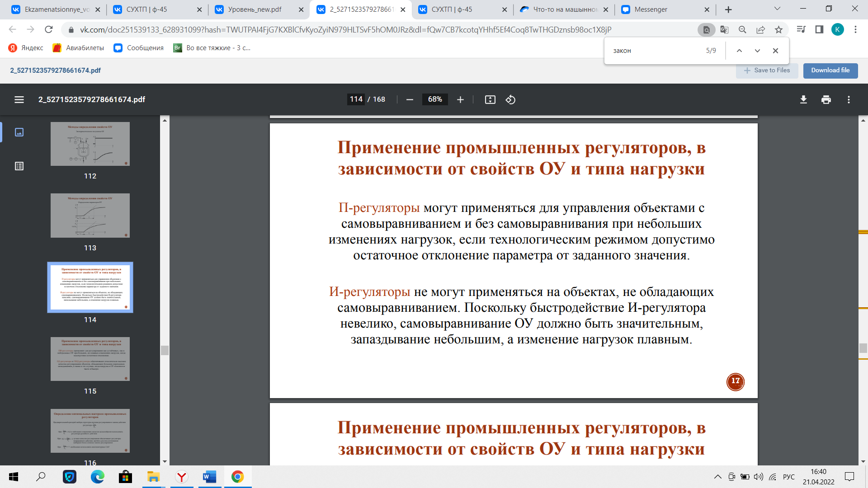Screen dimensions: 868x488
Task: Open Microsoft Edge from taskbar
Action: point(97,477)
